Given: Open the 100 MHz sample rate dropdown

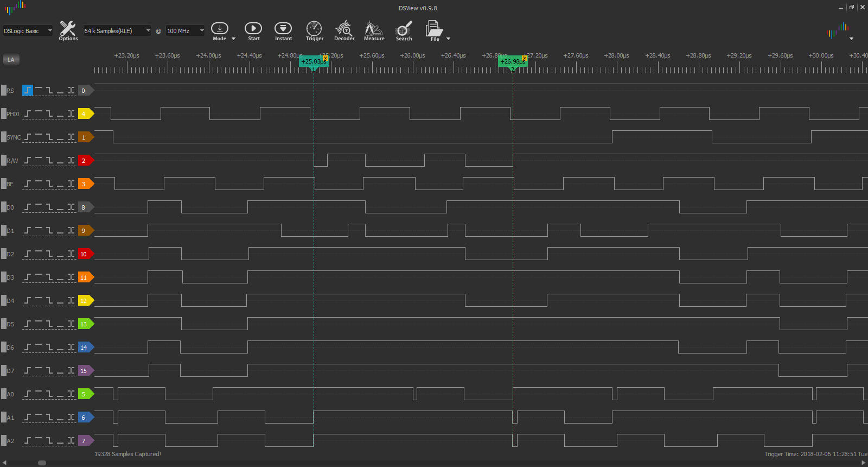Looking at the screenshot, I should pos(185,31).
